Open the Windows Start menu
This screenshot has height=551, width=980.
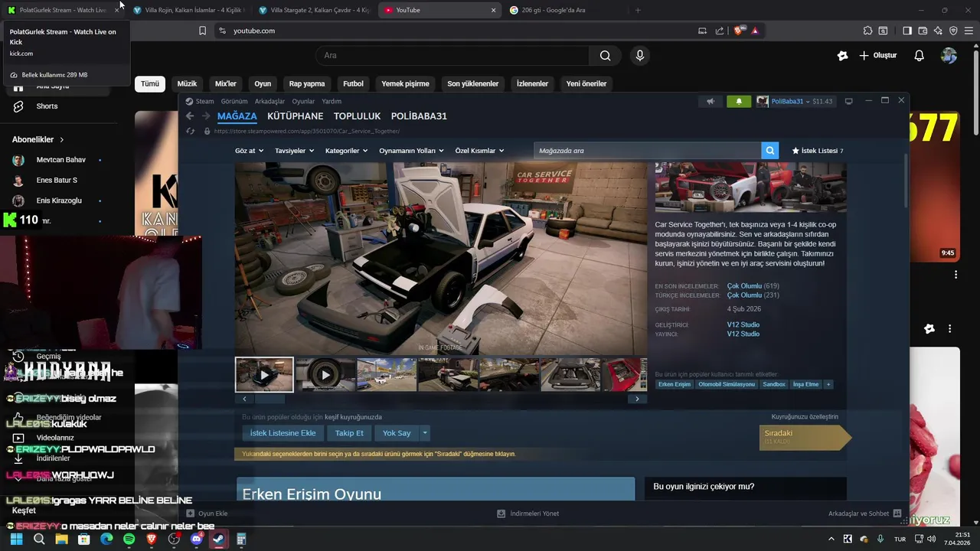(16, 539)
